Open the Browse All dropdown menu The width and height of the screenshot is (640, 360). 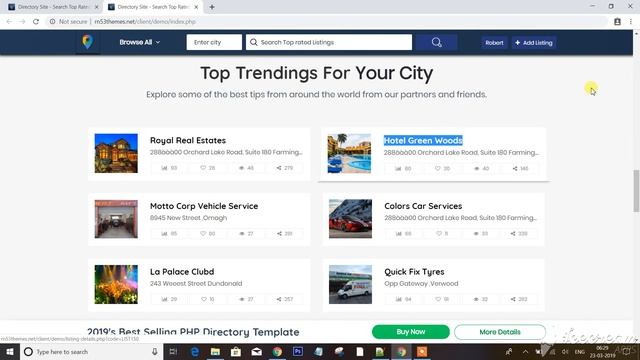pyautogui.click(x=140, y=42)
